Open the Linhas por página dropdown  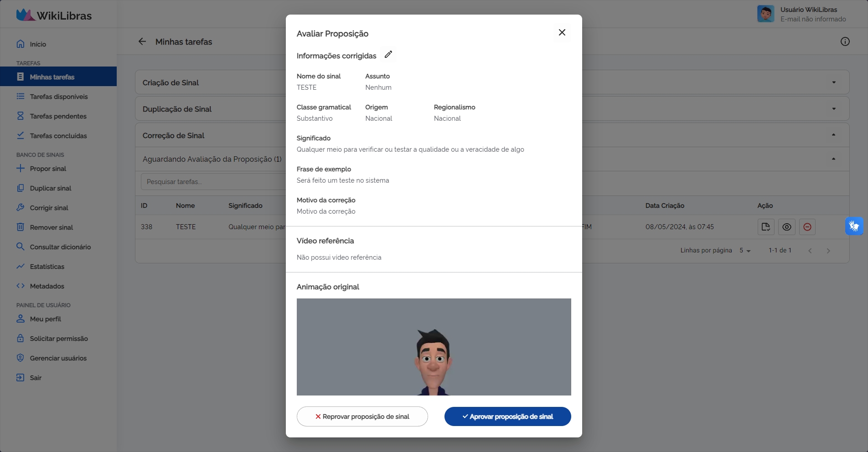(745, 251)
